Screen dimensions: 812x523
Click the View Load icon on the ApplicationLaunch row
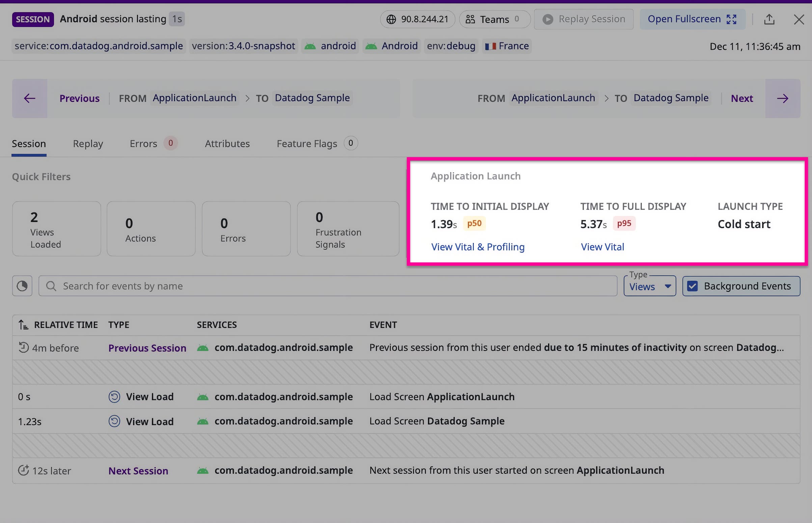115,396
